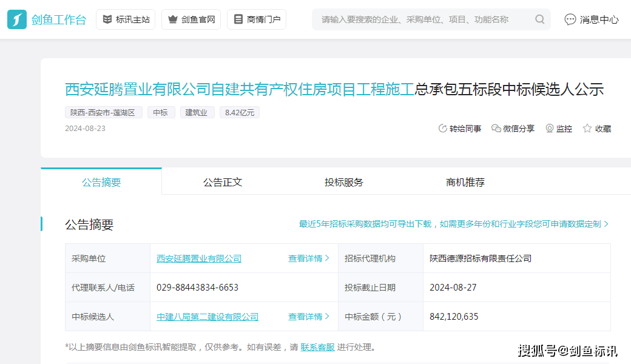Click the phone number 029-88443834-6653

(197, 288)
